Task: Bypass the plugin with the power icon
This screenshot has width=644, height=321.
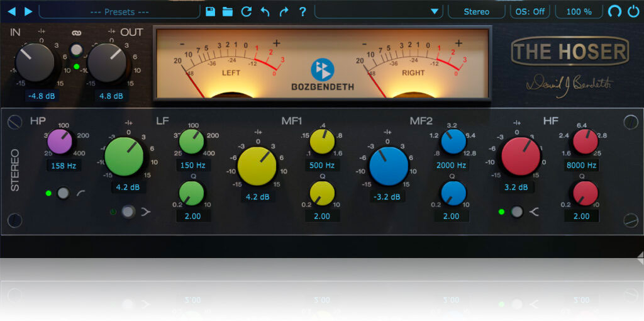Action: point(633,11)
